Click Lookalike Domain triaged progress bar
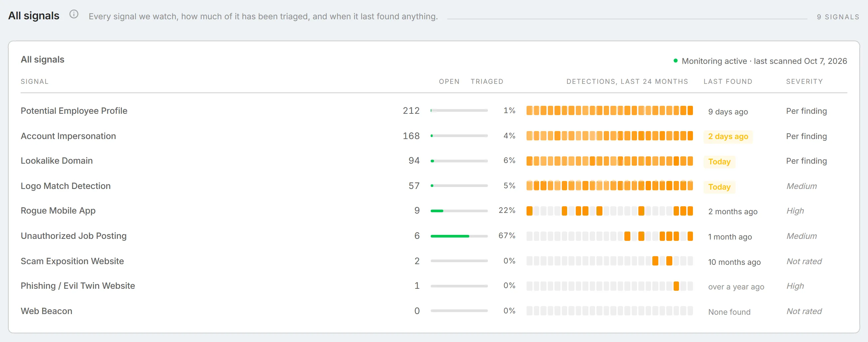This screenshot has height=342, width=868. click(x=459, y=161)
